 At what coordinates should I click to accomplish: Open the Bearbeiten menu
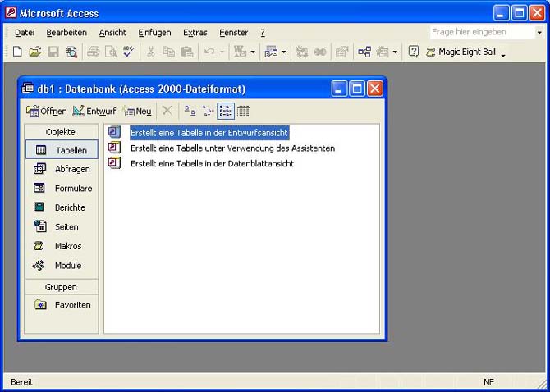[66, 33]
